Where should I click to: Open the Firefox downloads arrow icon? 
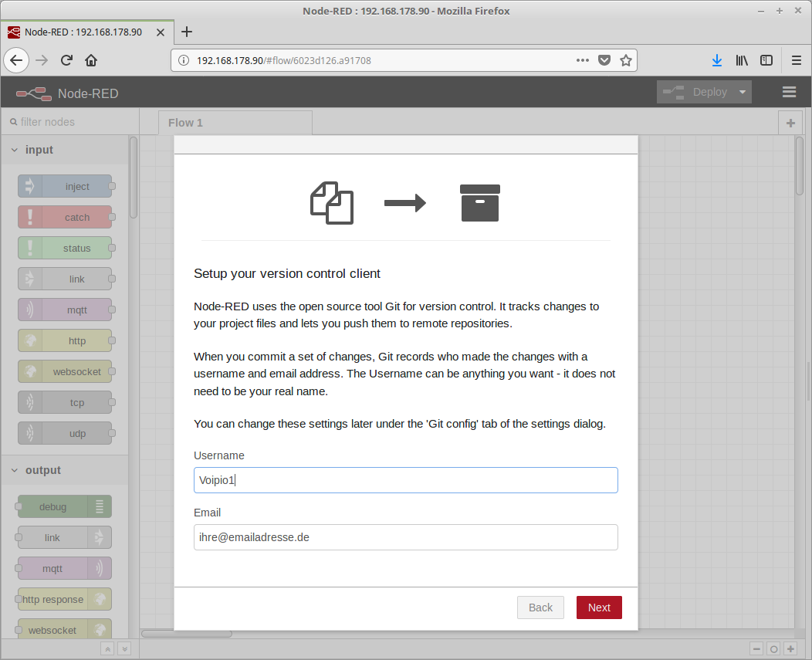716,60
